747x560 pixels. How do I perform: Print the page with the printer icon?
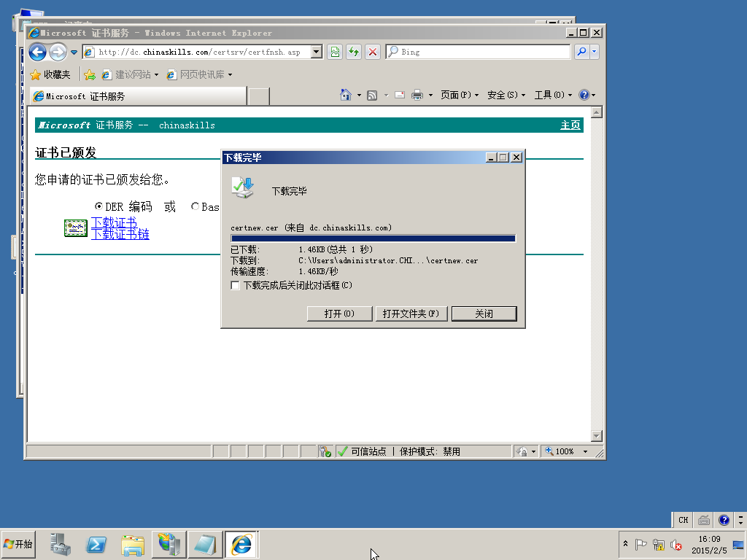pyautogui.click(x=417, y=96)
